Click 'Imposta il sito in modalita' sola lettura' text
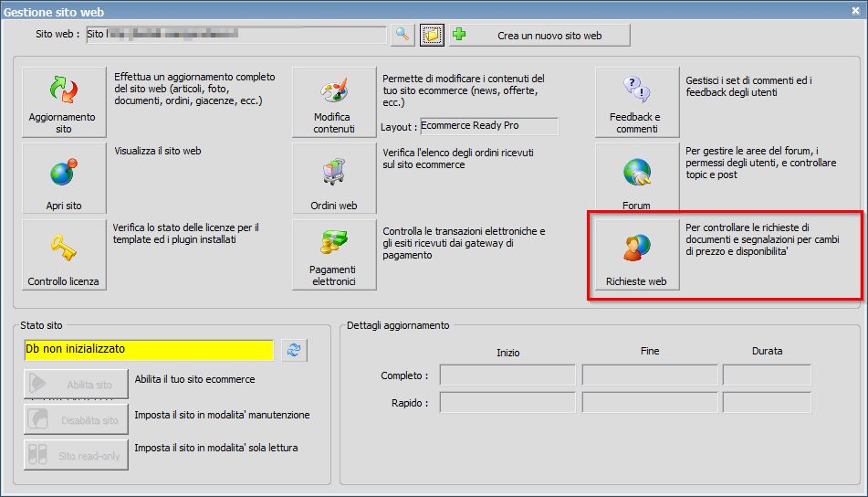The width and height of the screenshot is (868, 497). coord(216,448)
